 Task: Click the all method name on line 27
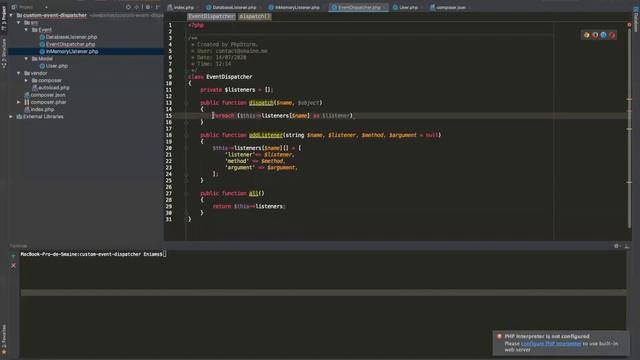point(253,193)
